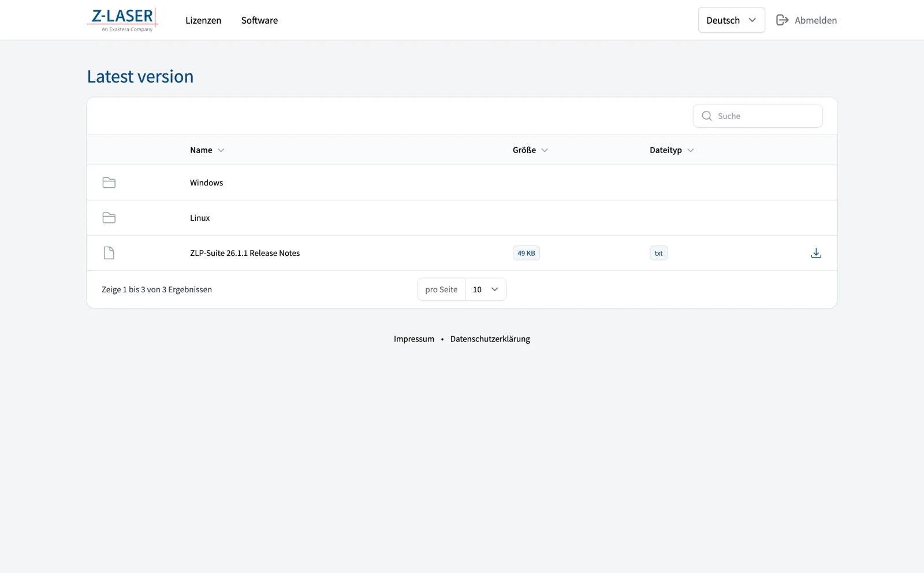Click the Release Notes file icon
924x573 pixels.
click(109, 253)
